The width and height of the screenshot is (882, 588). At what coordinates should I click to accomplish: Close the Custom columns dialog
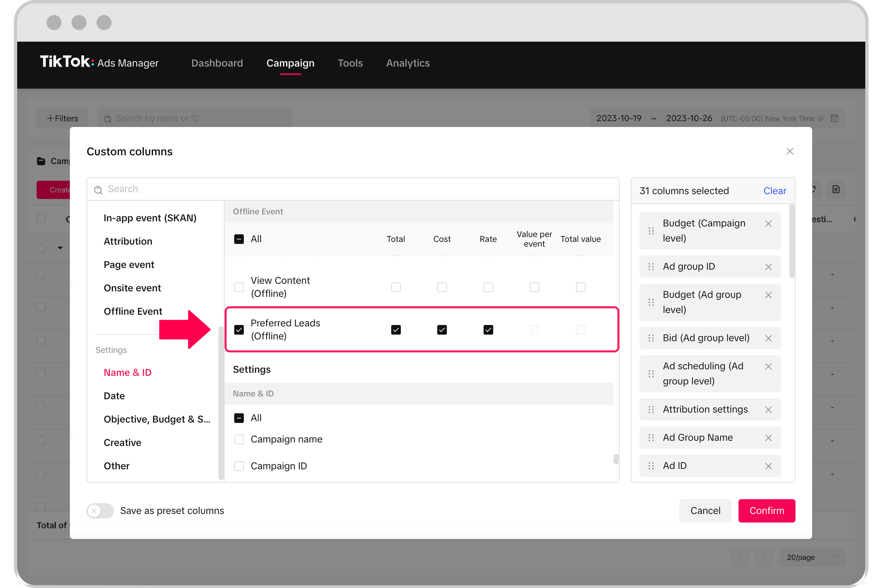tap(790, 151)
